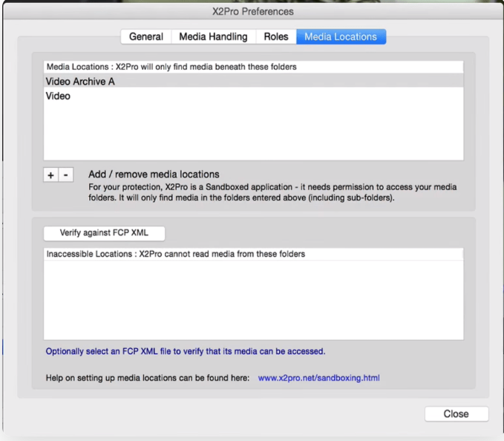This screenshot has height=441, width=504.
Task: Click inside the empty Inaccessible Locations list
Action: click(254, 300)
